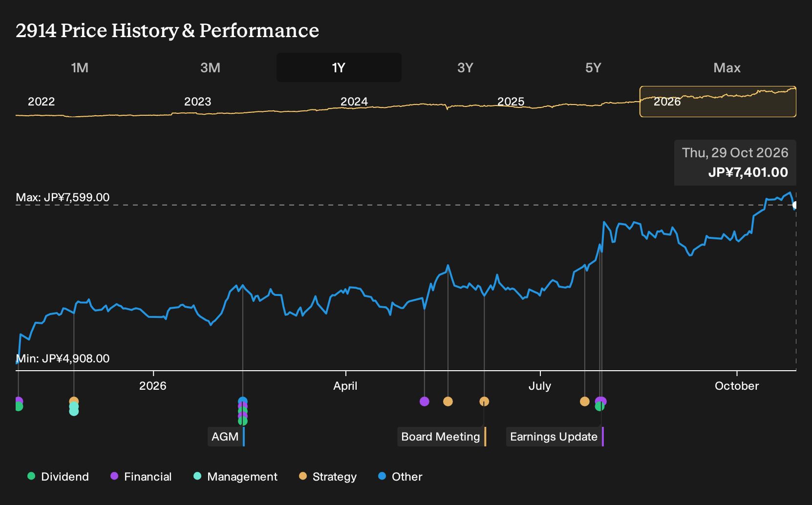The image size is (812, 505).
Task: Show the Max price history range
Action: coord(727,67)
